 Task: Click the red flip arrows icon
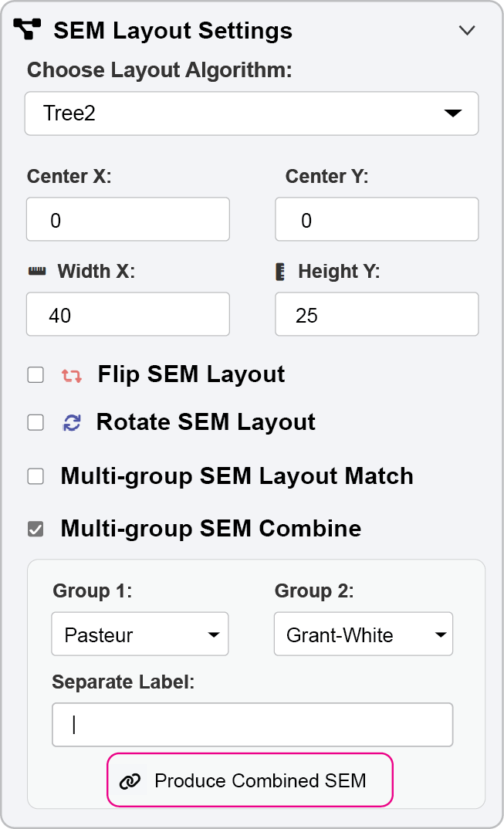pos(72,376)
